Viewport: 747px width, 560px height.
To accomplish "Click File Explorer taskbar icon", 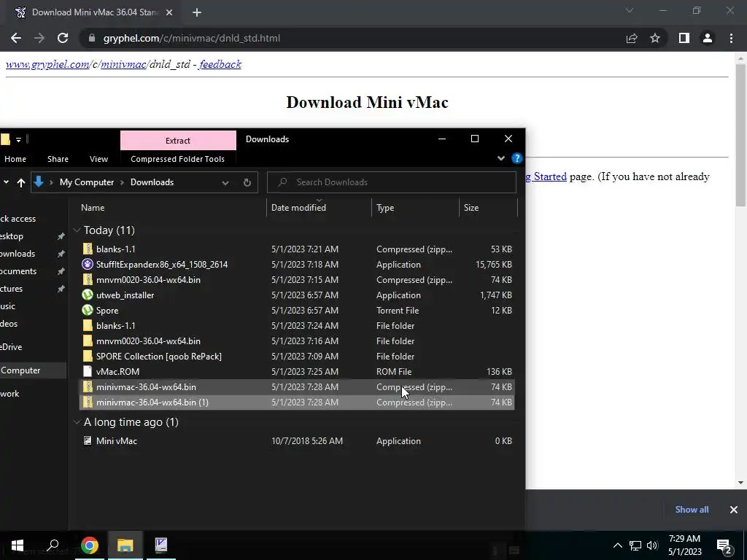I will (125, 545).
